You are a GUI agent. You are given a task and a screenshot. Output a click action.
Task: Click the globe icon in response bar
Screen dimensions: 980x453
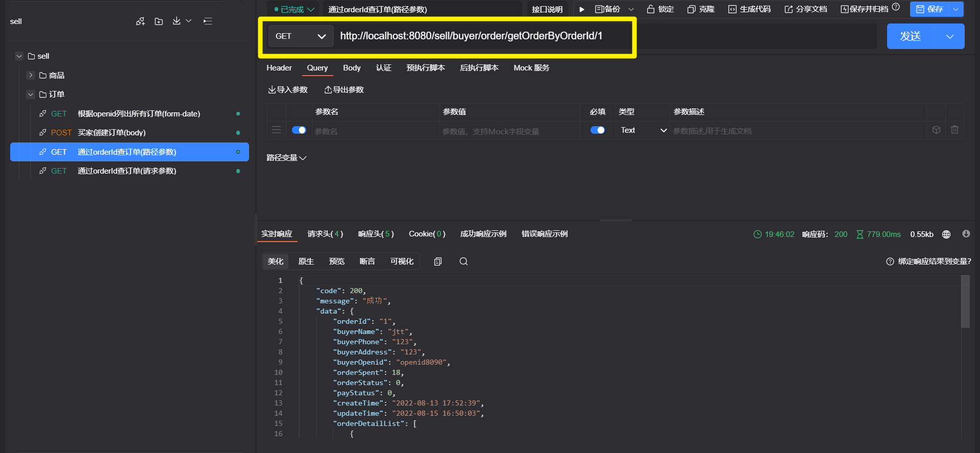coord(946,234)
